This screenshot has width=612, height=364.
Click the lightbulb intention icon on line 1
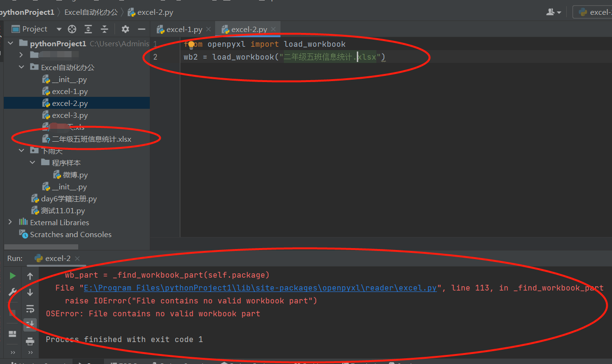tap(191, 45)
